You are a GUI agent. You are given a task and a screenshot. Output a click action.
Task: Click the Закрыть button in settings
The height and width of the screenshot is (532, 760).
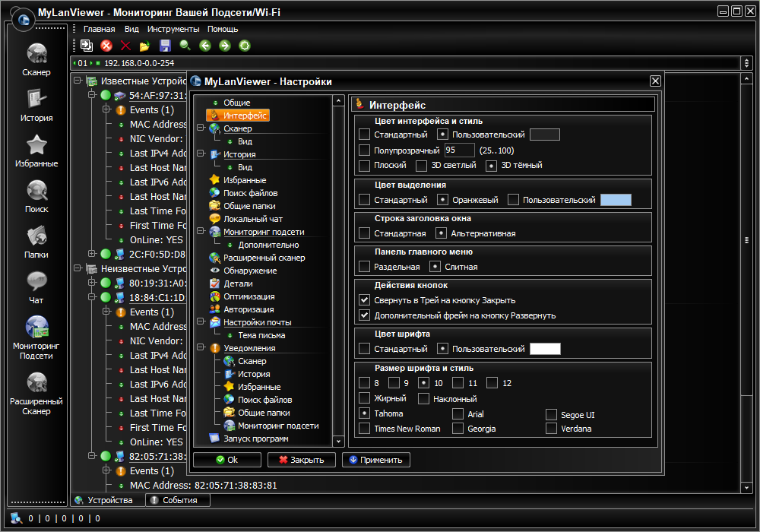pos(301,460)
